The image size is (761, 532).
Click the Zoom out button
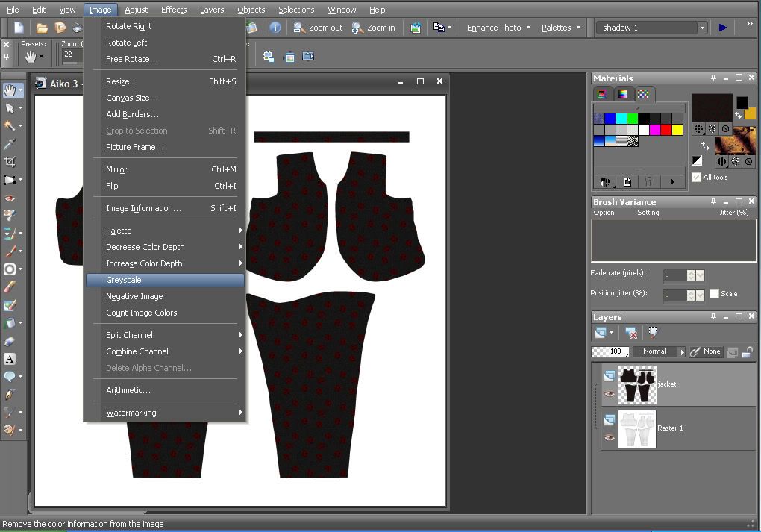(x=318, y=28)
